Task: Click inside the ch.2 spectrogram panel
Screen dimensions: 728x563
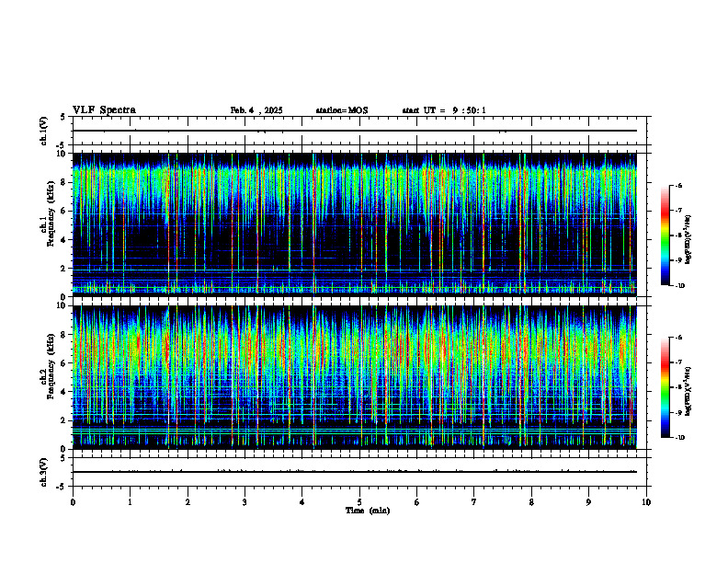Action: [354, 377]
